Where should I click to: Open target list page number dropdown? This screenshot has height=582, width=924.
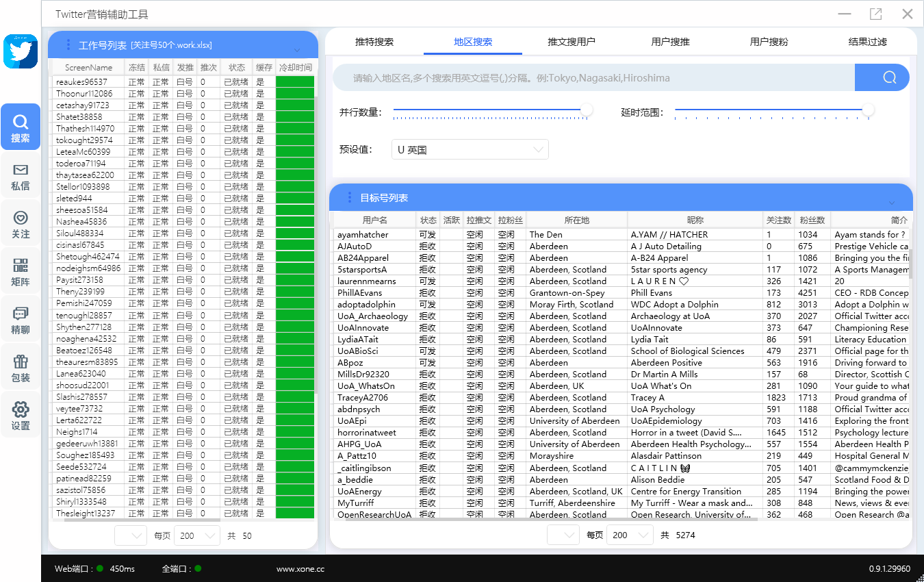point(563,535)
